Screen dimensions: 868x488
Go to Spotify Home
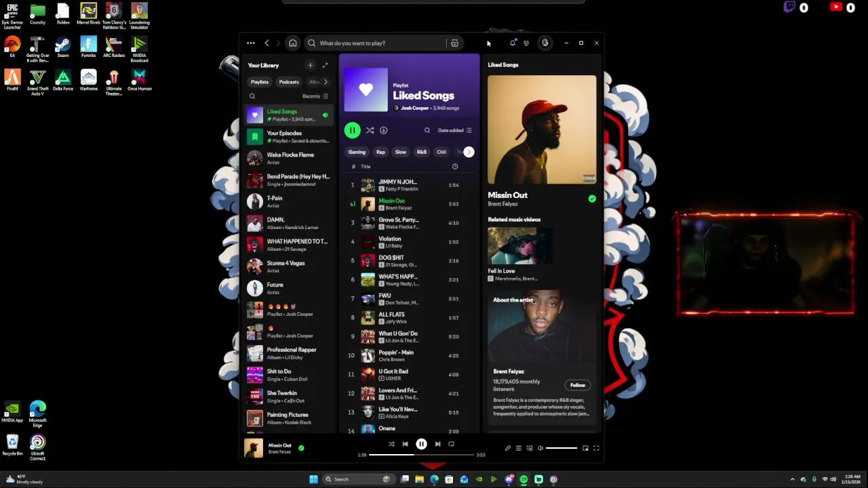pyautogui.click(x=293, y=43)
